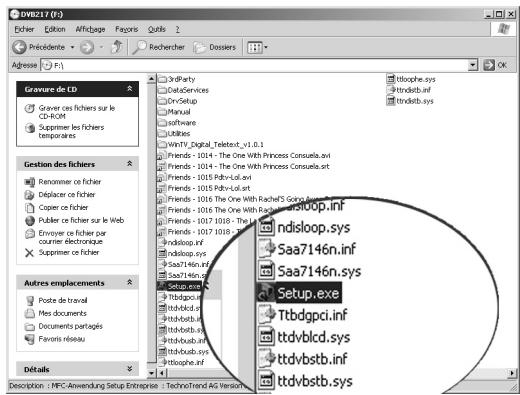The width and height of the screenshot is (520, 395).
Task: Select the DataServices folder icon
Action: (162, 90)
